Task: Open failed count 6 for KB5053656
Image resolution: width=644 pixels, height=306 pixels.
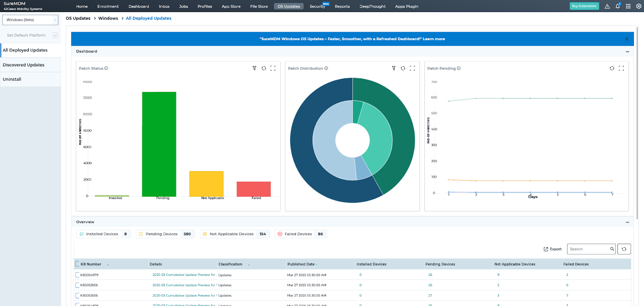Action: (x=567, y=285)
